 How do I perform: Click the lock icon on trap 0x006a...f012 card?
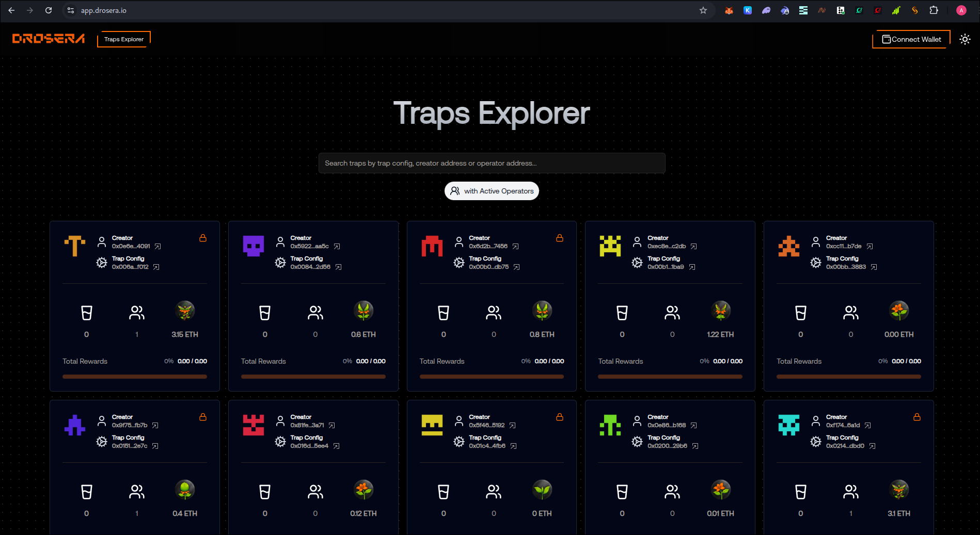[203, 238]
